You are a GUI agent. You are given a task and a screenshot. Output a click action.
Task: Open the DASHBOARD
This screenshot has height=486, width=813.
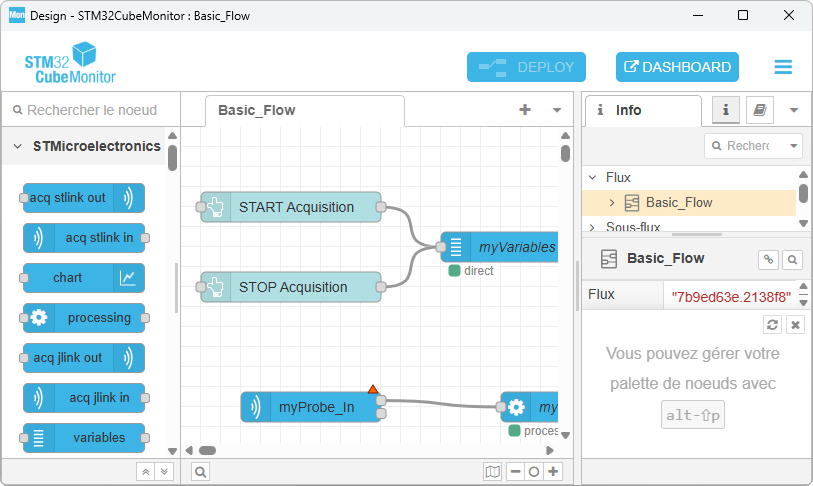[677, 67]
